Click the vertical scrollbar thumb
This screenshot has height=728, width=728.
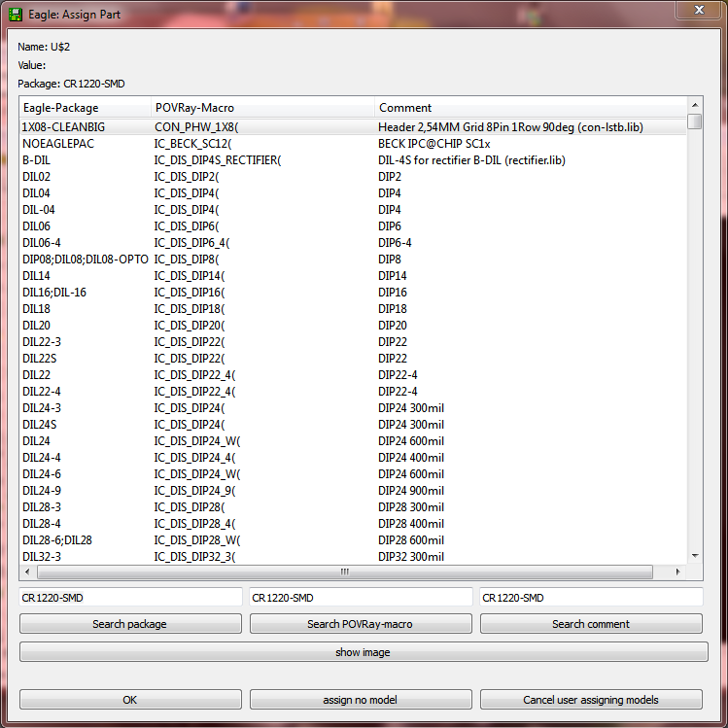coord(695,121)
